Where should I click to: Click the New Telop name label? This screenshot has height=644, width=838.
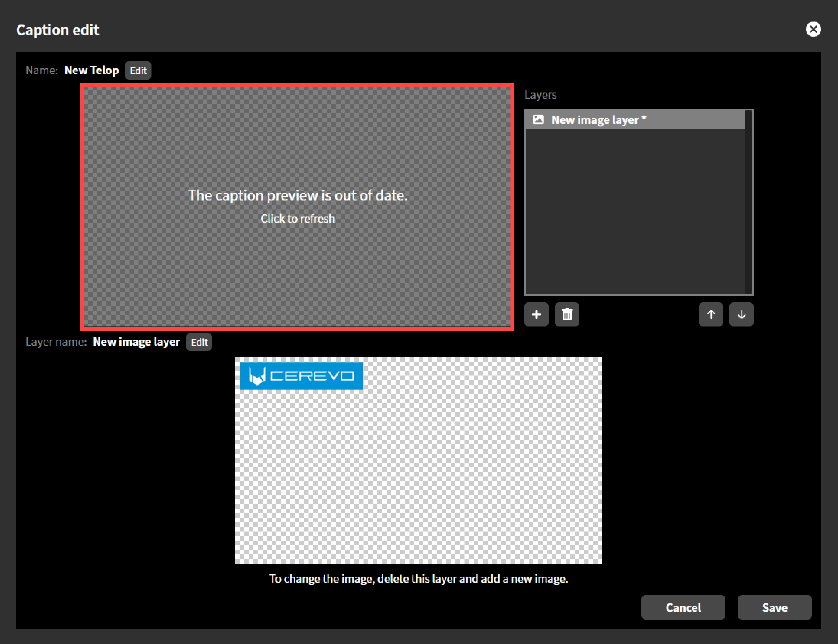tap(92, 70)
